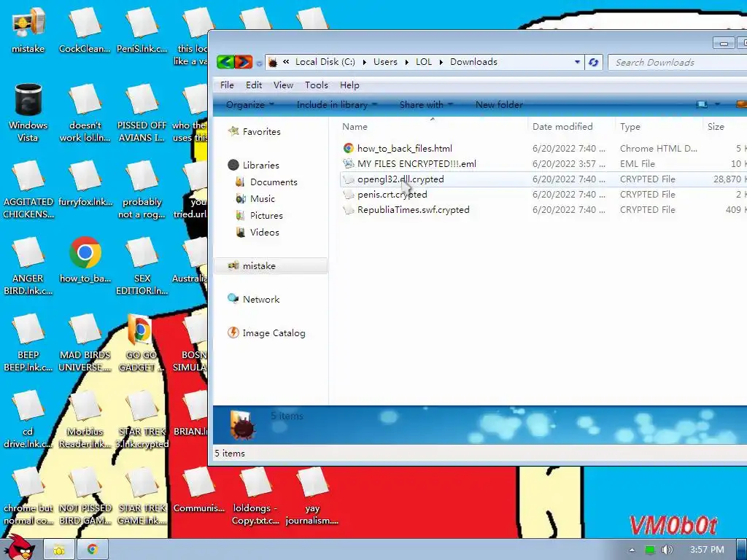Click the volume speaker tray icon
Viewport: 747px width, 560px height.
tap(667, 550)
